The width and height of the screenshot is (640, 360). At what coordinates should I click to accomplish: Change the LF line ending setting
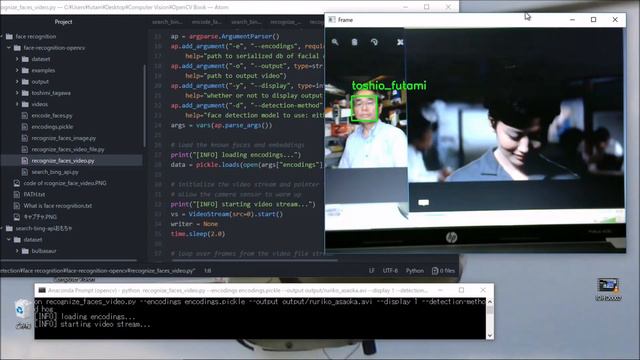371,271
